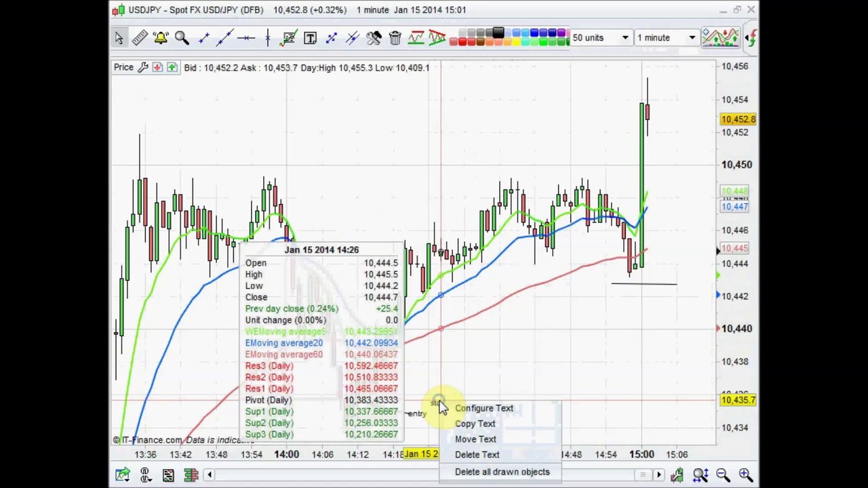Choose Delete all drawn objects

(x=502, y=472)
